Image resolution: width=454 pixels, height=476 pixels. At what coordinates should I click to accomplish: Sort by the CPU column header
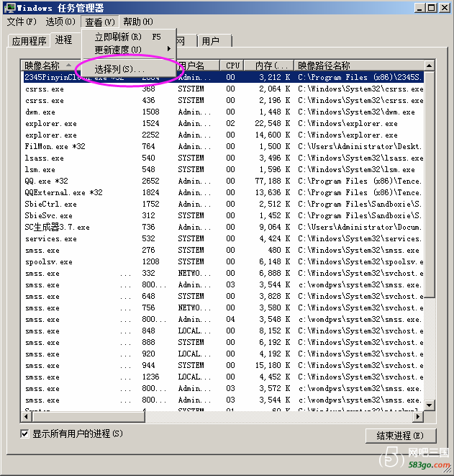coord(232,66)
